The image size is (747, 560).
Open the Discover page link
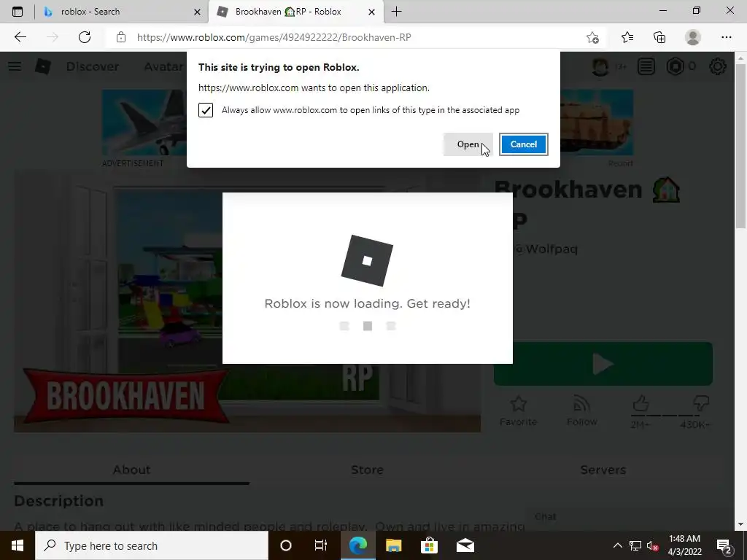click(x=93, y=66)
